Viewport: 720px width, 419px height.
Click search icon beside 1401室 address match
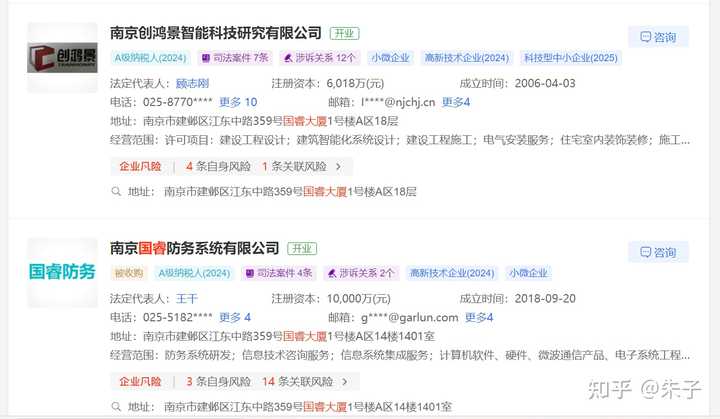tap(116, 406)
